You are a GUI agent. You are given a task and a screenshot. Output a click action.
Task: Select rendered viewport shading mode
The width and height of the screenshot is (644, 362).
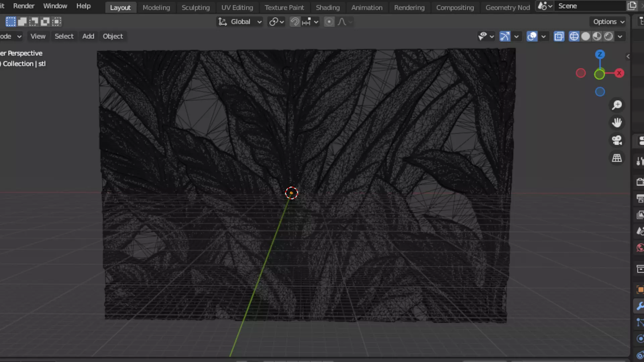tap(608, 36)
